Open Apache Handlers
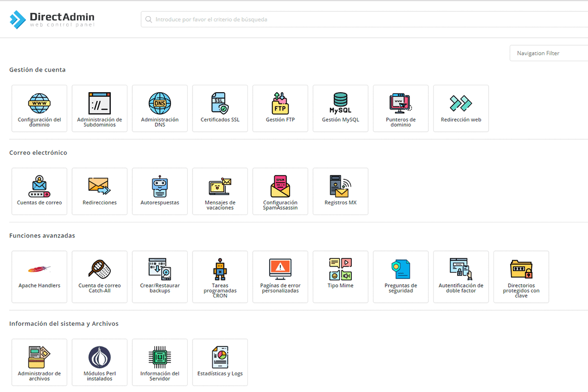This screenshot has height=392, width=588. click(39, 276)
